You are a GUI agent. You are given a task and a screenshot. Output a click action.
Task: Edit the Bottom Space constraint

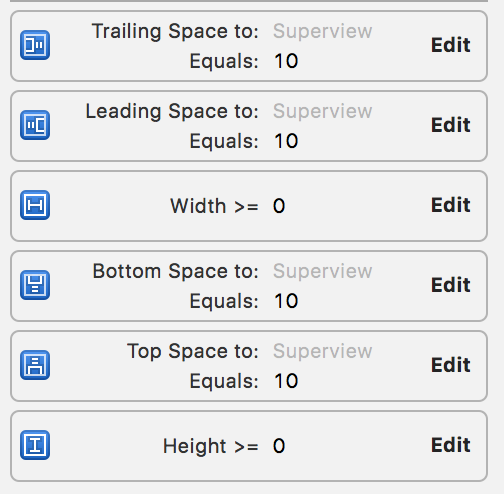coord(451,285)
